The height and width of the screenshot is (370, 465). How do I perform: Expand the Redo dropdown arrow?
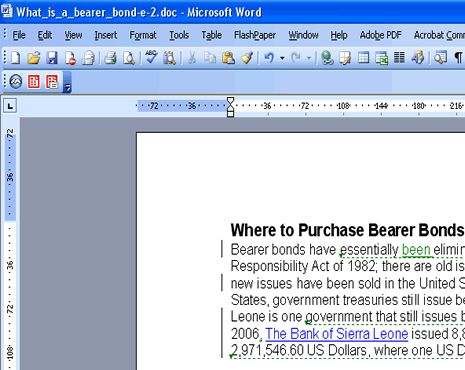point(309,58)
